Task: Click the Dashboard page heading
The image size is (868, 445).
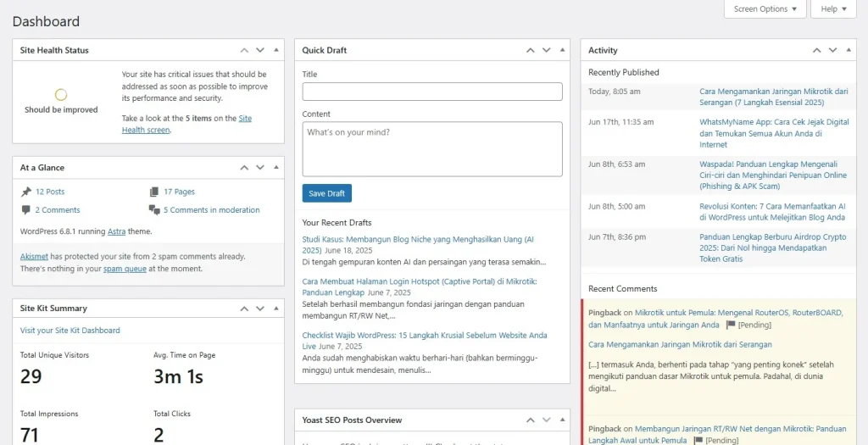Action: coord(46,21)
